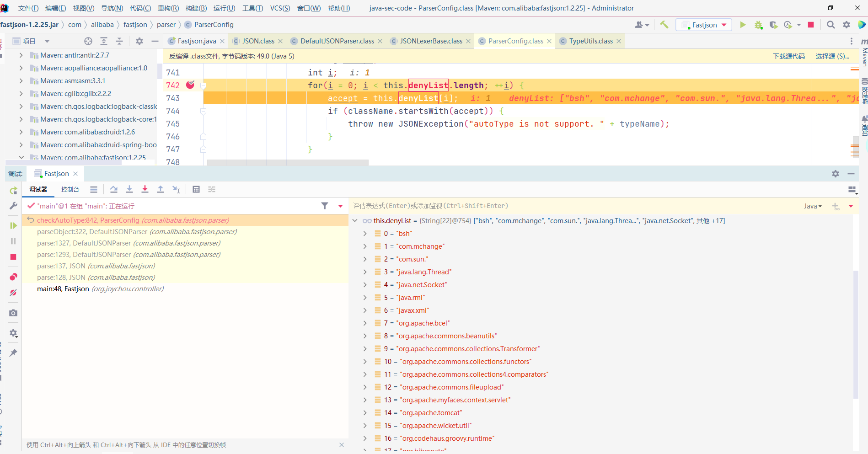Open the VCS(S) menu

click(x=280, y=8)
